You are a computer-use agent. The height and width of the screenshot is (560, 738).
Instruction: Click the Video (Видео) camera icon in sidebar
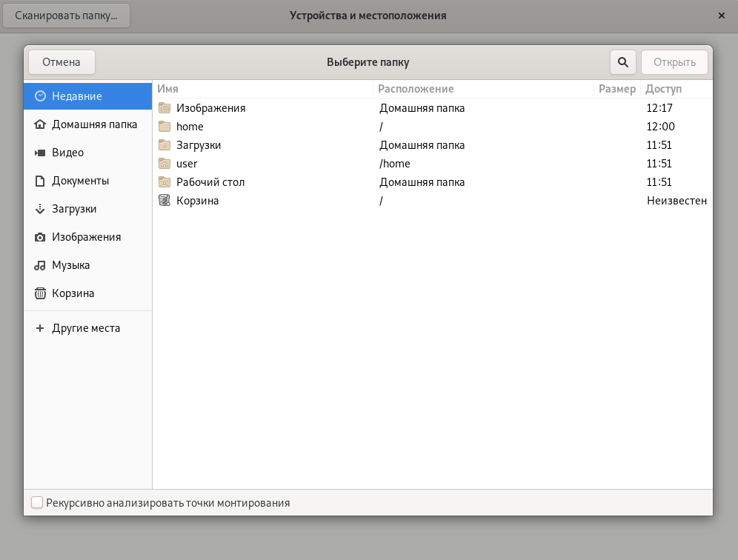click(40, 153)
